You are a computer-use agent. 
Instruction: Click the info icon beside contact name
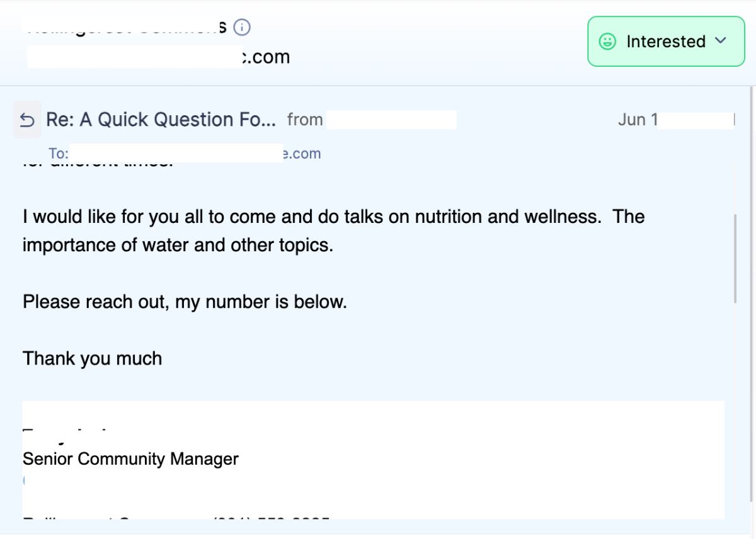pyautogui.click(x=242, y=28)
